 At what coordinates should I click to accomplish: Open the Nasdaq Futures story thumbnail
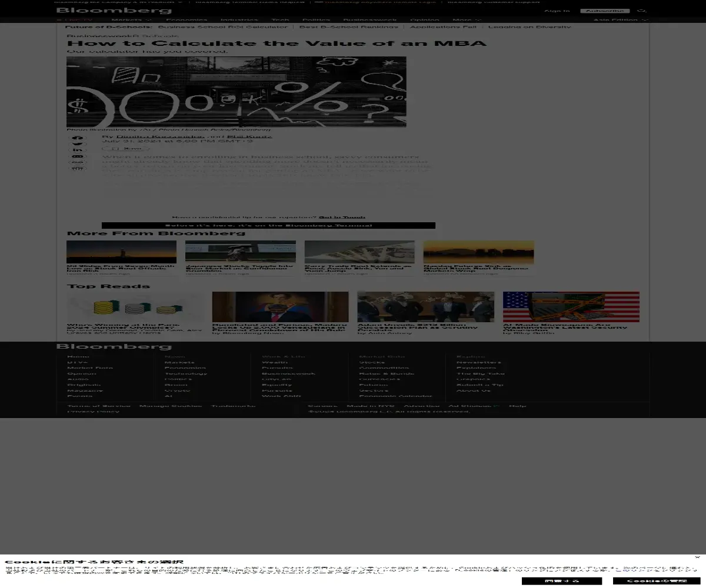coord(479,252)
